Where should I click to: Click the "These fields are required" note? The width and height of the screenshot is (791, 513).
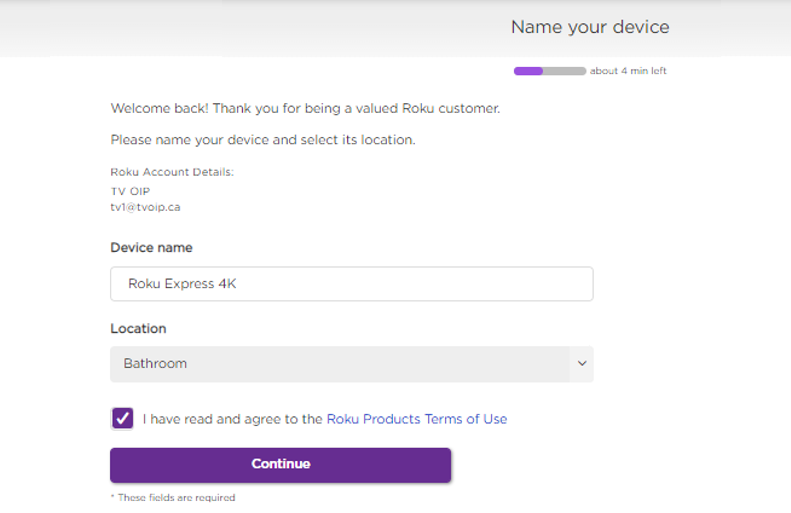tap(173, 497)
